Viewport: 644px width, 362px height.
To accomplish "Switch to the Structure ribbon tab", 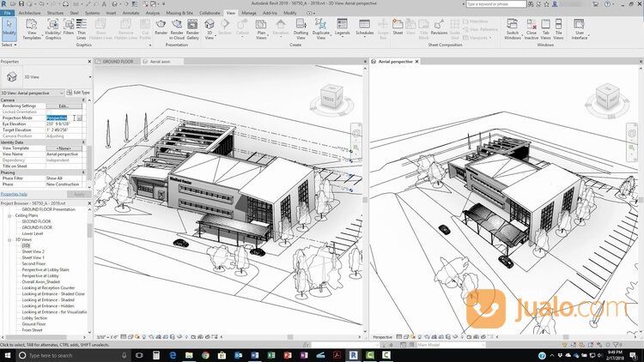I will coord(55,13).
